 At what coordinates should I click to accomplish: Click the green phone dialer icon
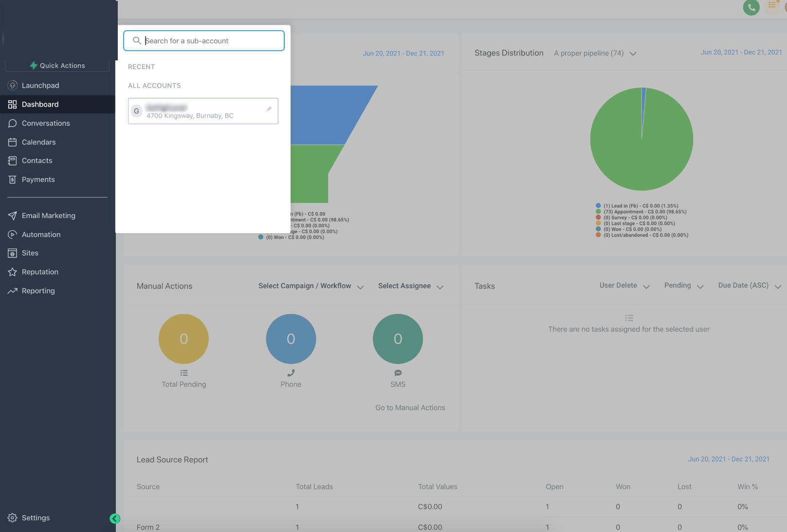(751, 7)
